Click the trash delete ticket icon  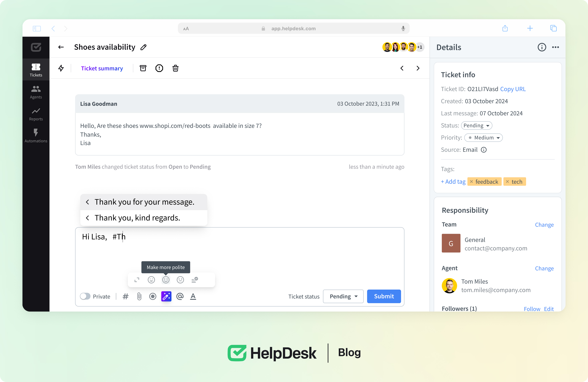point(175,68)
